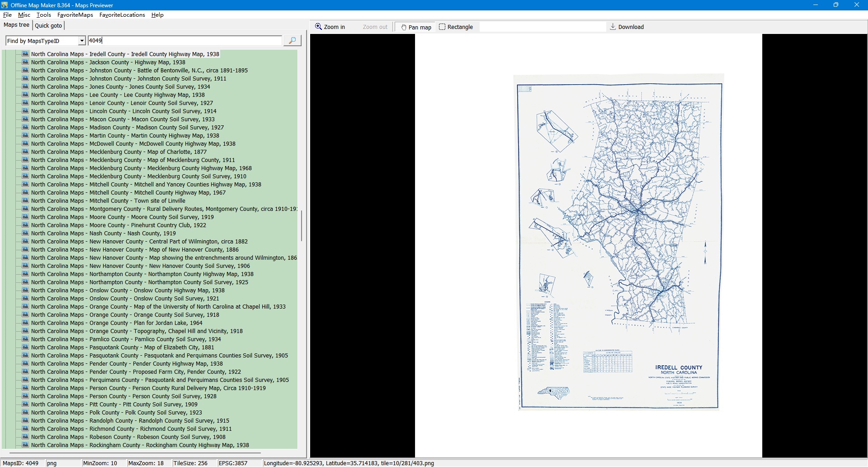Viewport: 868px width, 467px height.
Task: Switch to the Maps tree tab
Action: pos(17,25)
